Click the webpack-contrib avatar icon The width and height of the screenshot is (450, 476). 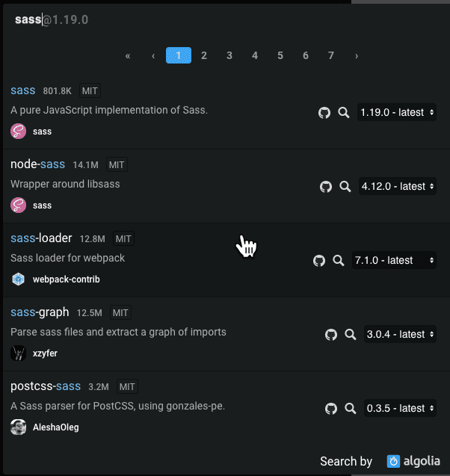coord(18,279)
